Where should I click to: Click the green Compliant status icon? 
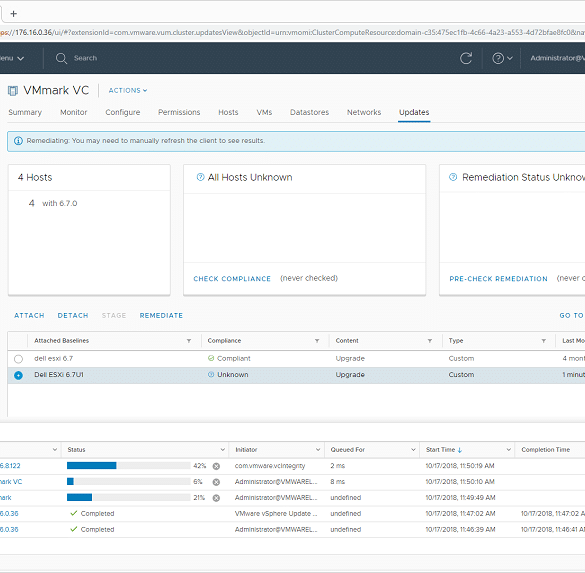211,358
